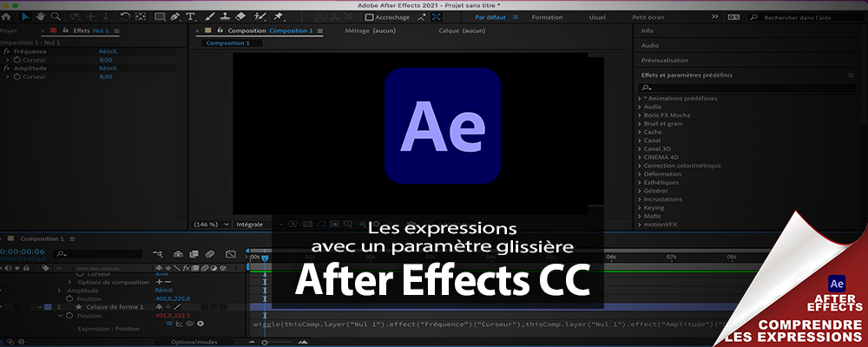
Task: Select the Roto Brush tool
Action: [260, 16]
